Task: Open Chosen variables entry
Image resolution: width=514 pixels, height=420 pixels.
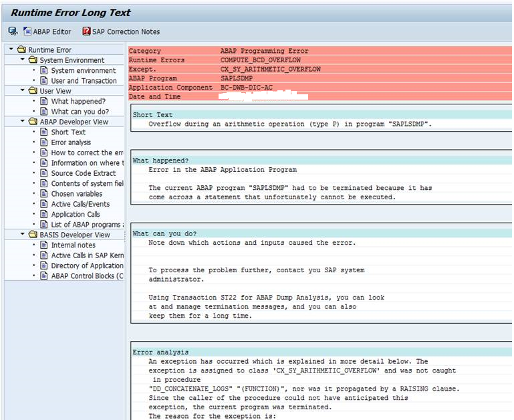Action: point(76,193)
